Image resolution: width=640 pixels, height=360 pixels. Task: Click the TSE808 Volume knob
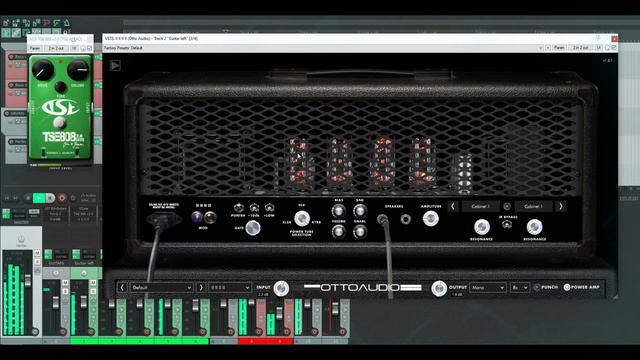tap(78, 70)
